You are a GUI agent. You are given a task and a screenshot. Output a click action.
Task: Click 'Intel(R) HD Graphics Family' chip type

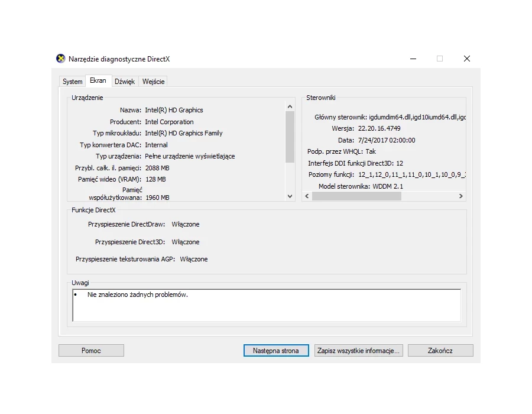click(184, 133)
